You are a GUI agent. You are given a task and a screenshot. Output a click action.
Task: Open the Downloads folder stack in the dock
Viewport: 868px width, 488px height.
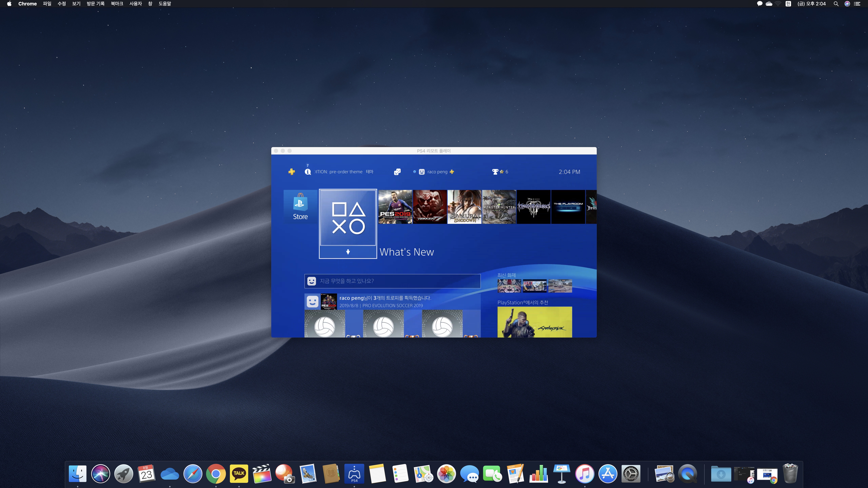pyautogui.click(x=721, y=474)
